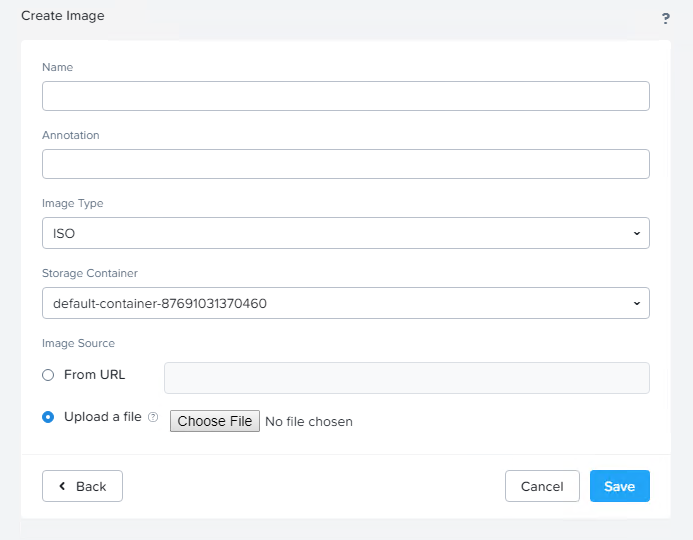The image size is (693, 540).
Task: Click the Save button
Action: click(619, 486)
